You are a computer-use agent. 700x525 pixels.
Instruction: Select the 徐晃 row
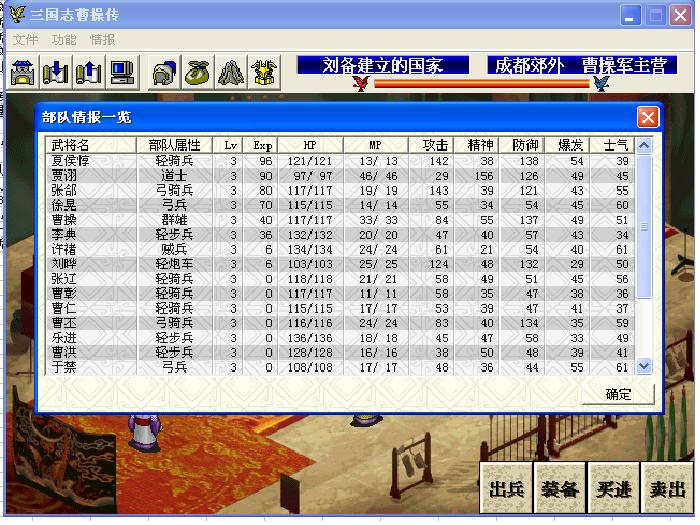[340, 205]
